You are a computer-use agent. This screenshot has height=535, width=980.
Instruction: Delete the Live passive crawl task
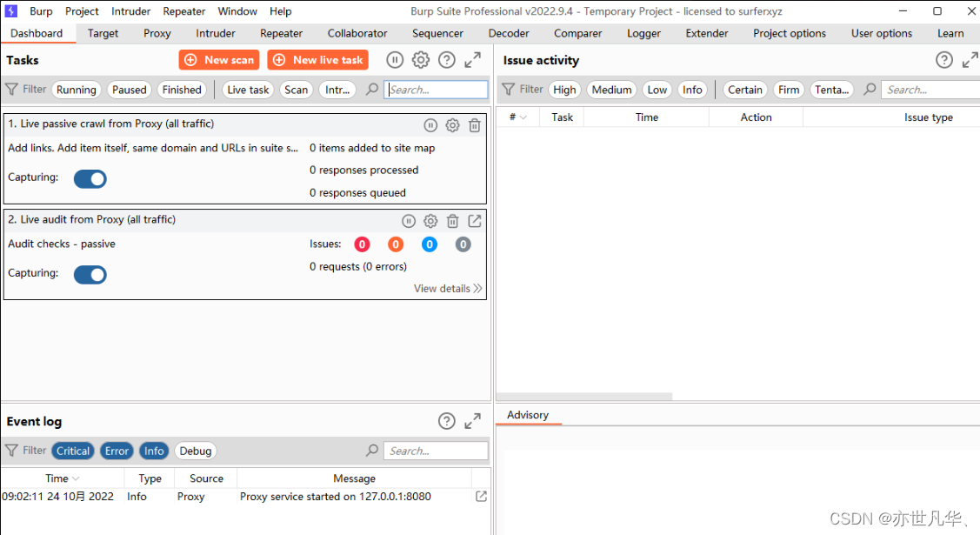pyautogui.click(x=475, y=125)
